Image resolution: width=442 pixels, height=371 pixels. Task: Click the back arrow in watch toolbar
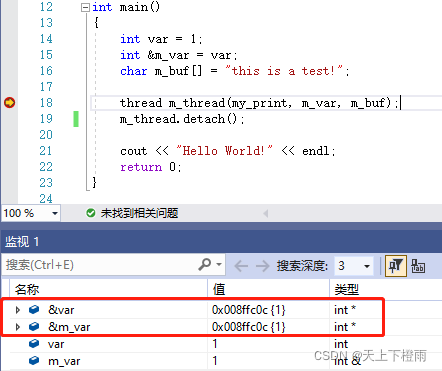pyautogui.click(x=241, y=266)
